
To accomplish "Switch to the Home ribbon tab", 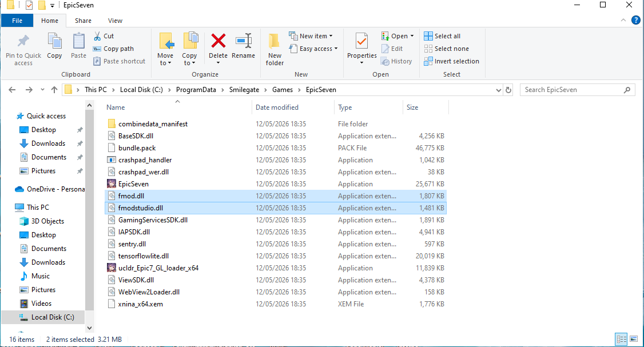I will (50, 21).
